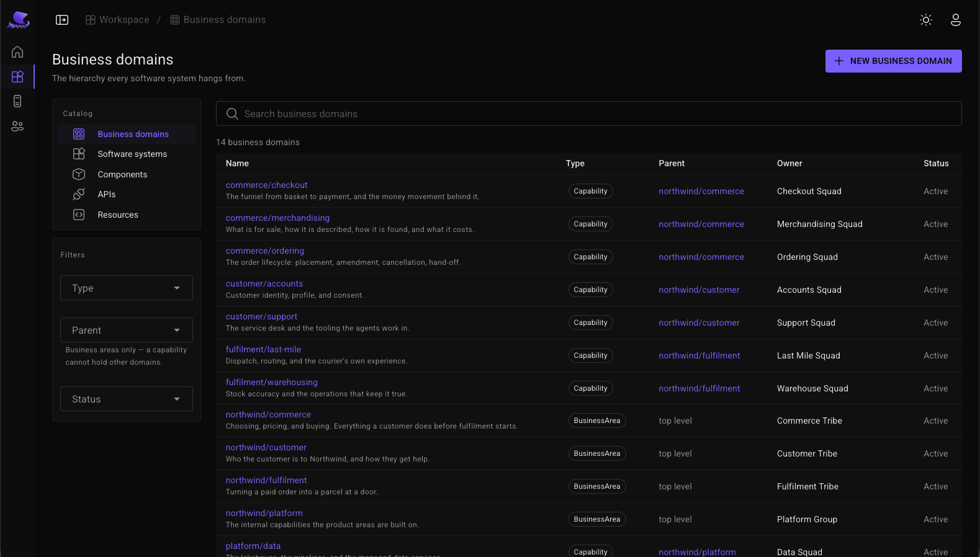980x557 pixels.
Task: Open northwind/fulfilment in the Name column
Action: point(266,480)
